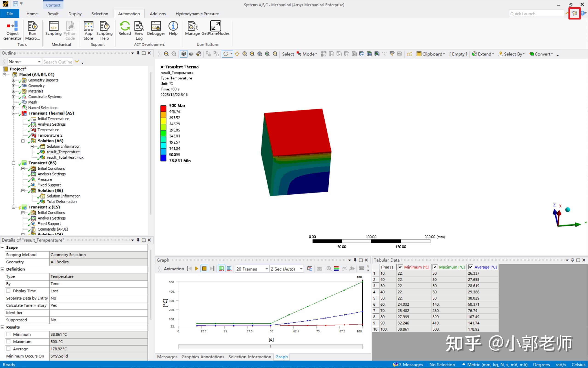Image resolution: width=588 pixels, height=368 pixels.
Task: Run the GetPlaneNodes user button
Action: (x=215, y=29)
